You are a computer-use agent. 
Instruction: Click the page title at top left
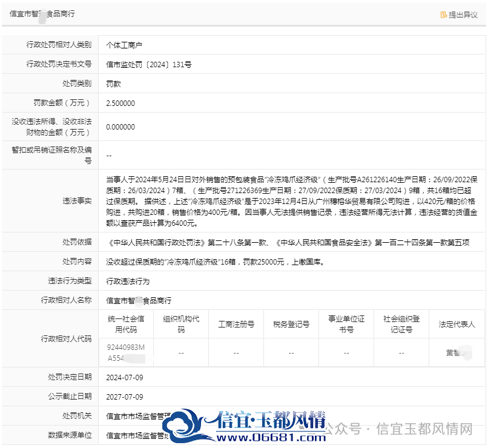tap(42, 14)
